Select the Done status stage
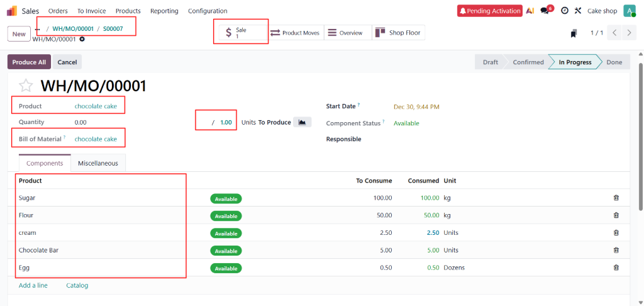 (x=614, y=62)
